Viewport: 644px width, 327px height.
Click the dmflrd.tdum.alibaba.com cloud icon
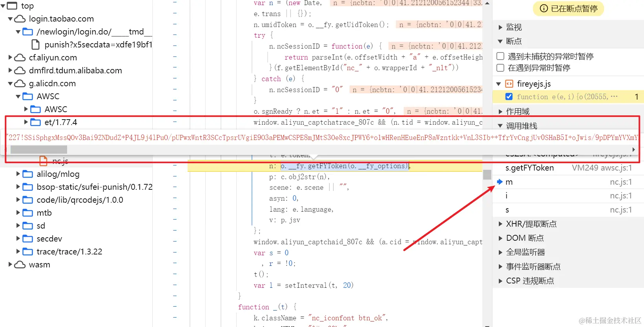tap(20, 71)
